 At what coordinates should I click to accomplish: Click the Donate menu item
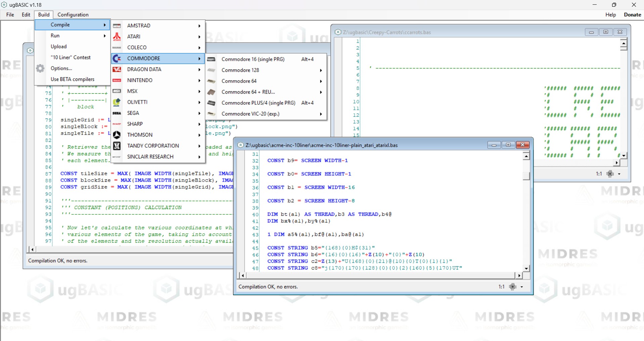click(x=633, y=15)
